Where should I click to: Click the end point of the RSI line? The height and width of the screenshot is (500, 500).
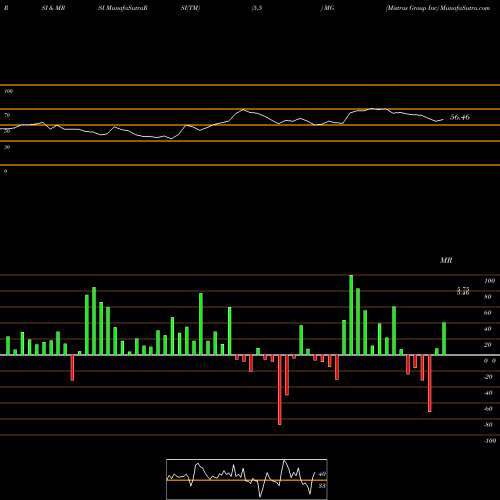coord(443,120)
